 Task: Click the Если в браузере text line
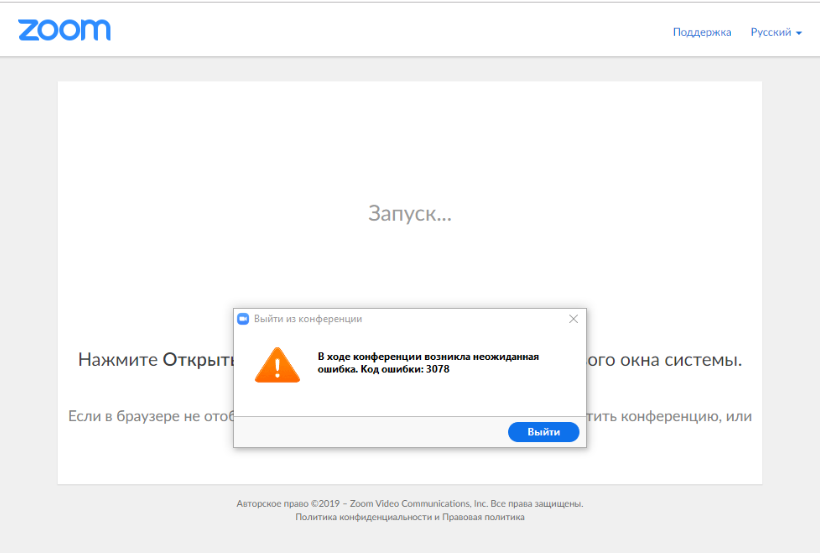point(150,416)
